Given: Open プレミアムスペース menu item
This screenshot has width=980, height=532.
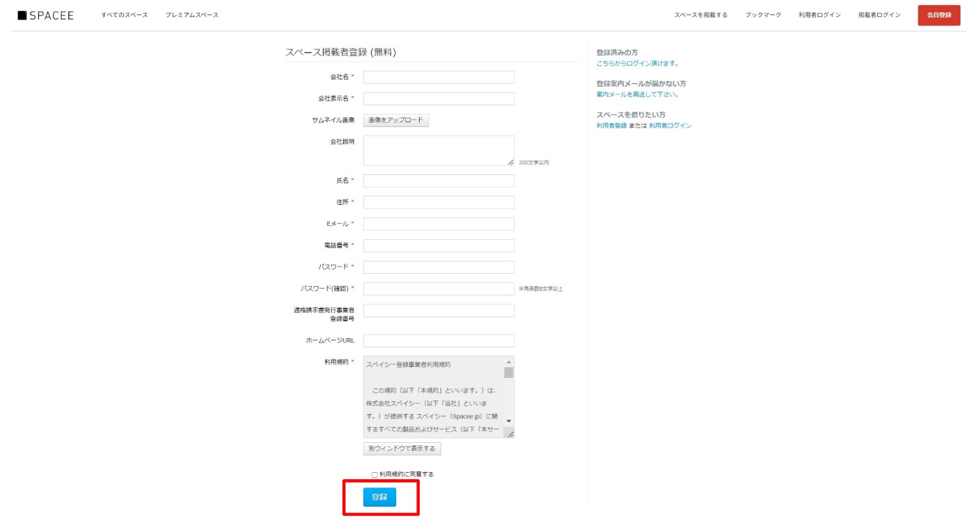Looking at the screenshot, I should [192, 15].
